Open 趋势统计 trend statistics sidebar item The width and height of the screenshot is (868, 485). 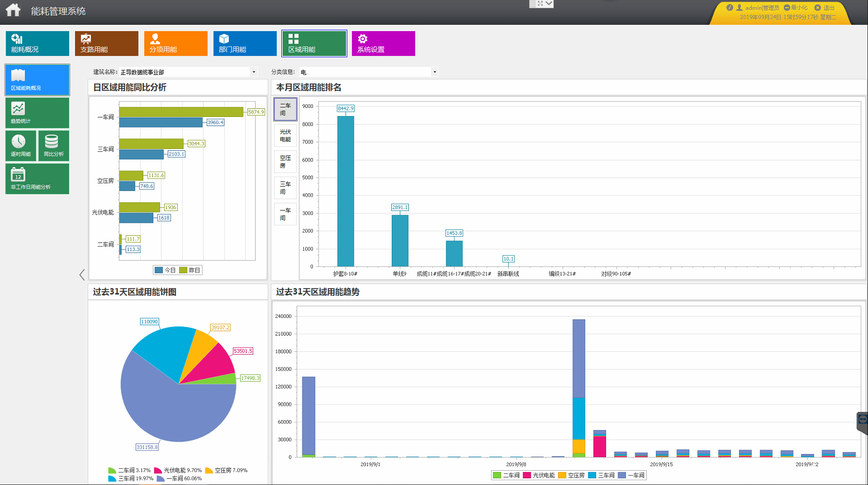(37, 113)
